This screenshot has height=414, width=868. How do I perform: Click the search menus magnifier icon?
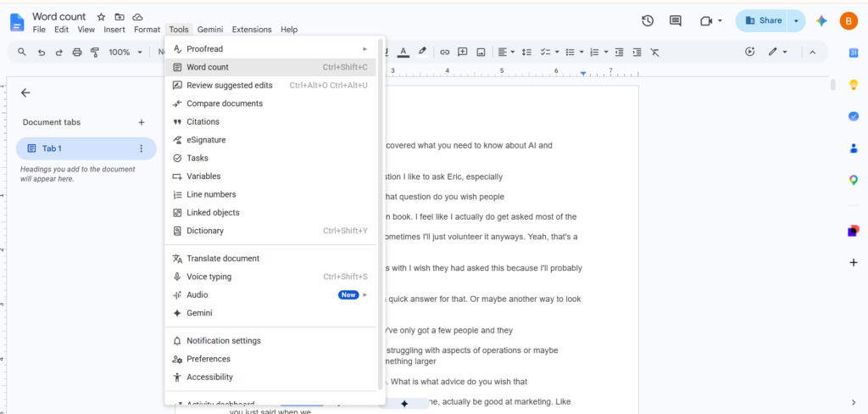[x=22, y=52]
